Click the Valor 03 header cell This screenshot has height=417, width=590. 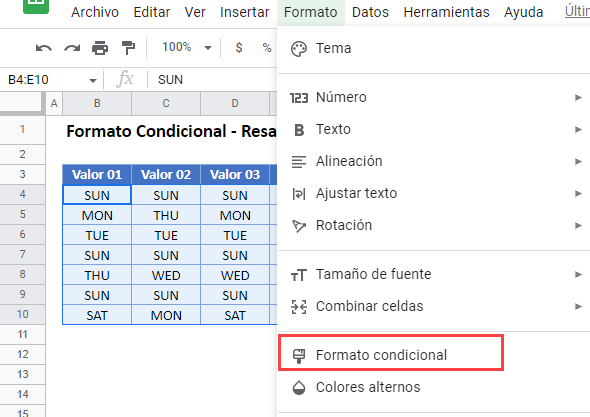point(235,175)
